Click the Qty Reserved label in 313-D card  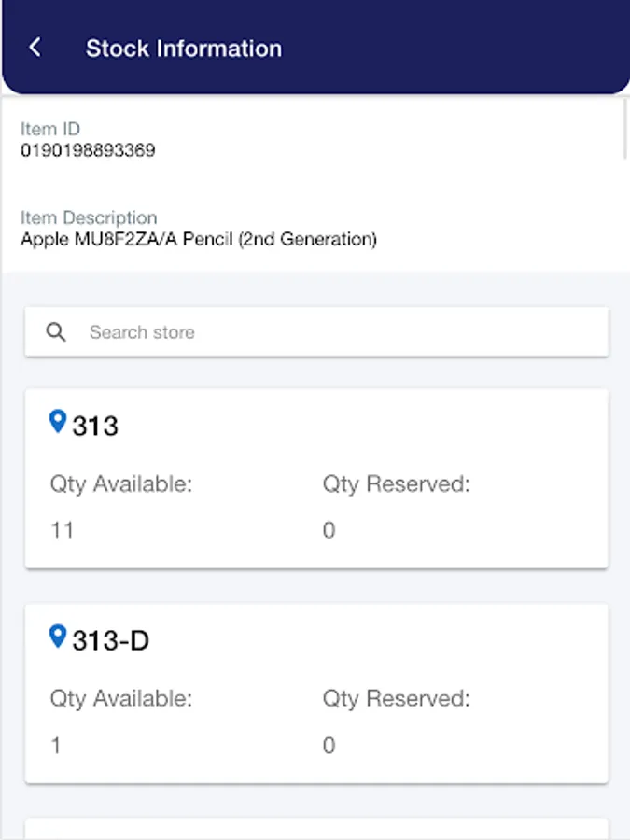point(396,699)
